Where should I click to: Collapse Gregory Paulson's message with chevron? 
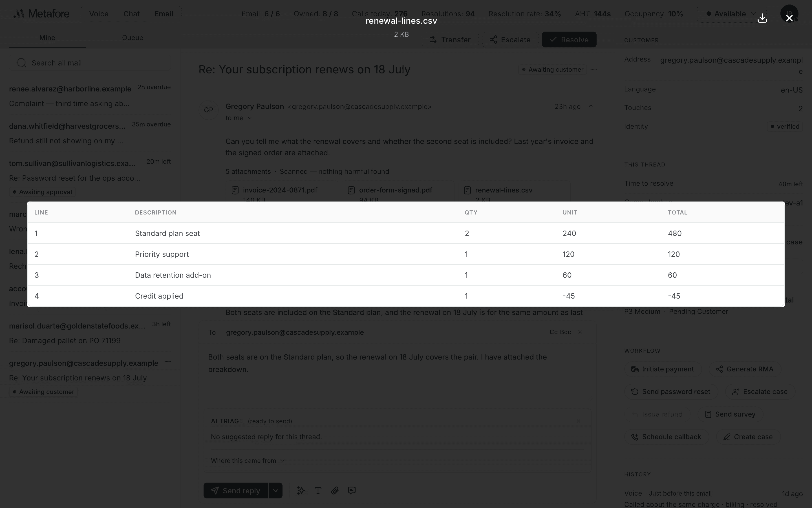(591, 106)
